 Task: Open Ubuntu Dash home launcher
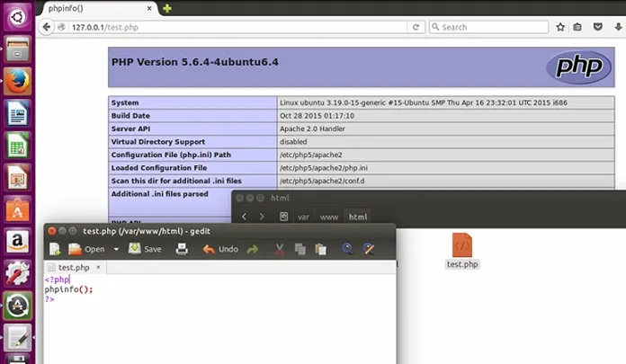(x=17, y=17)
